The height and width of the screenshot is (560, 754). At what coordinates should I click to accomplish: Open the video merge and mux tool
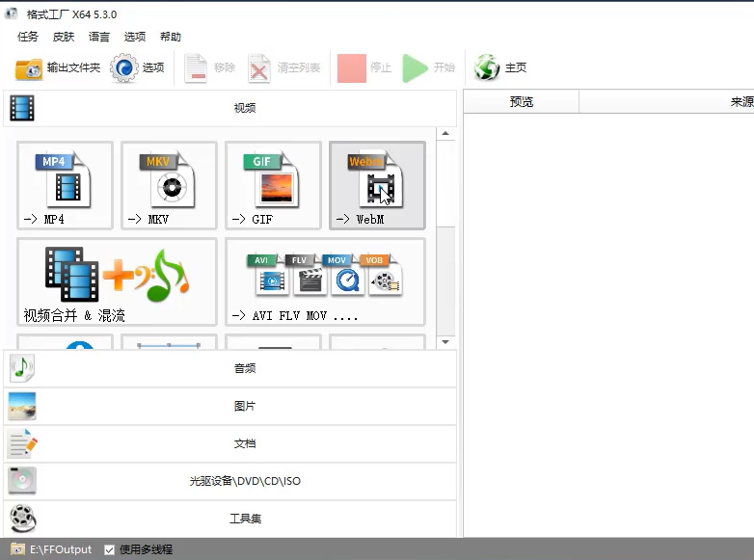[x=117, y=281]
